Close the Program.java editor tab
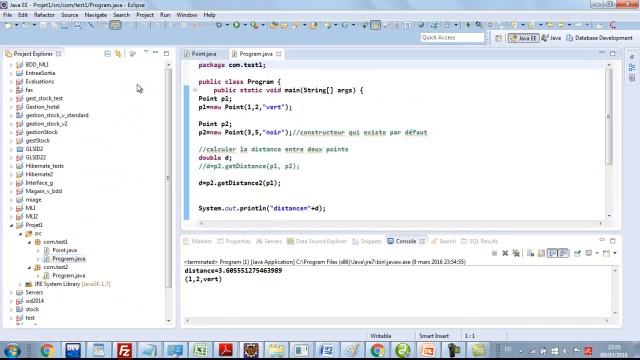The width and height of the screenshot is (640, 360). click(278, 54)
